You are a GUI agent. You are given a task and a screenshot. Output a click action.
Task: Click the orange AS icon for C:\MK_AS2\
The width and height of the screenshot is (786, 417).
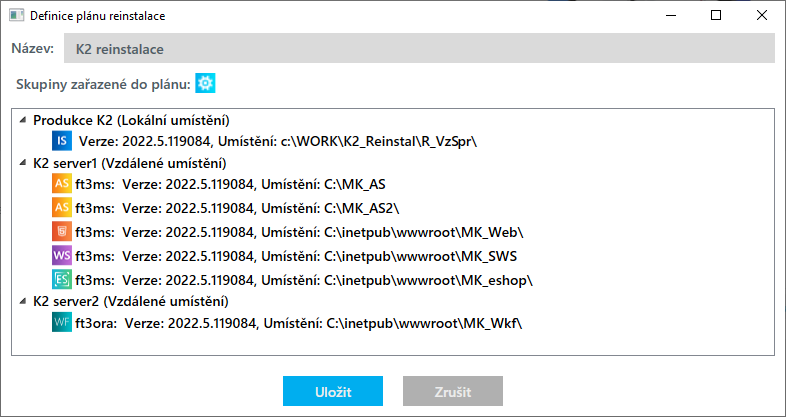click(x=62, y=208)
